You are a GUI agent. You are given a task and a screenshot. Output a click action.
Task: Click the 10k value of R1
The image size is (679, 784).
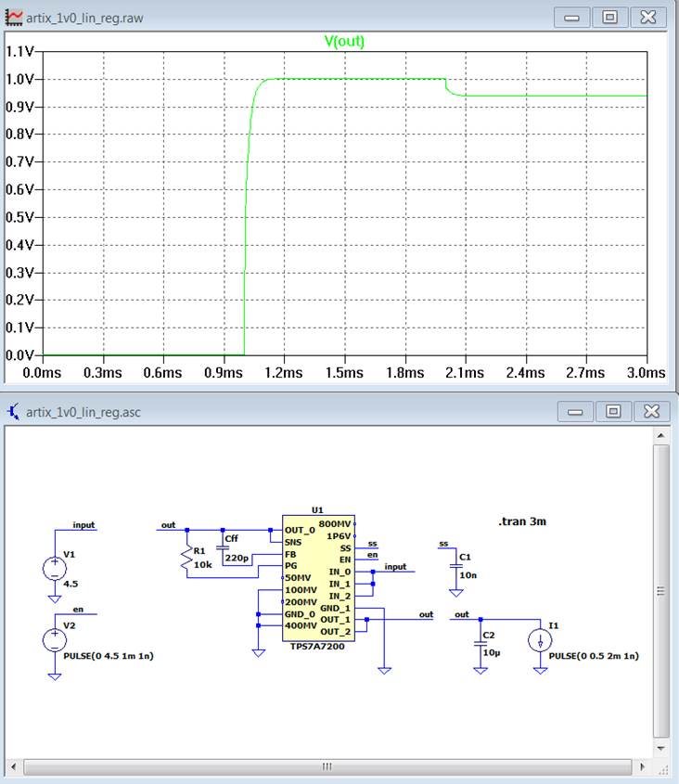pos(203,564)
